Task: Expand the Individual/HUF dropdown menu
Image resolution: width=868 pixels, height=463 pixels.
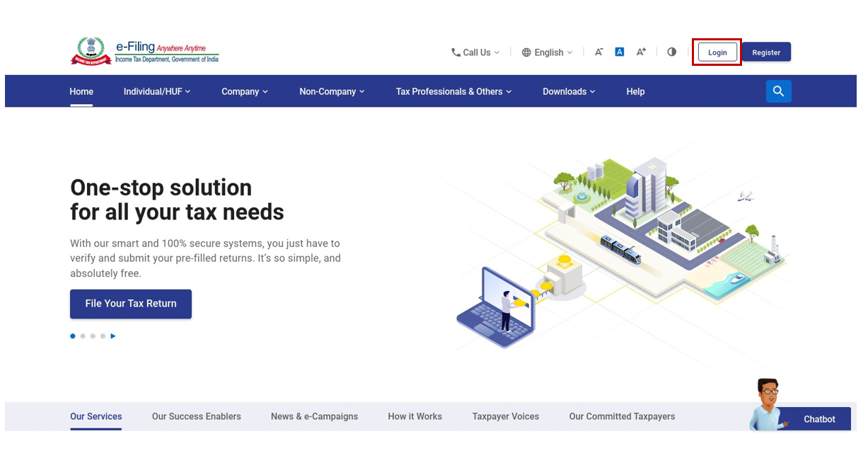Action: point(156,91)
